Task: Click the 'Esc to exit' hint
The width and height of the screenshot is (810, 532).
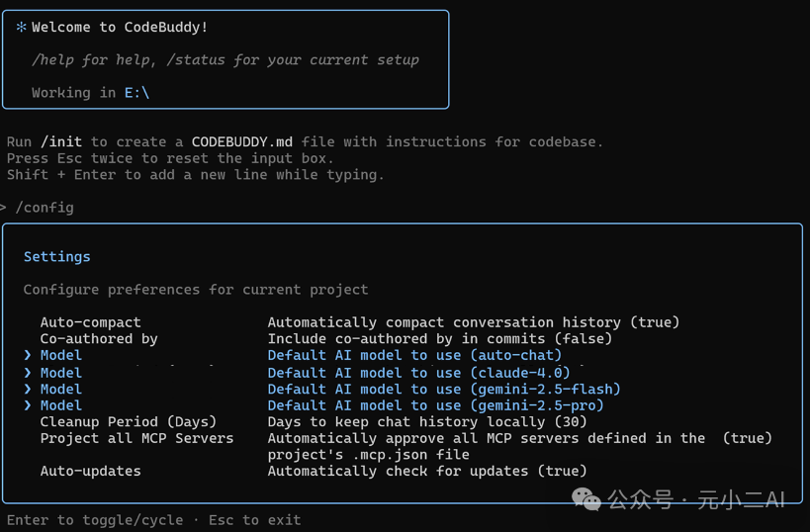Action: tap(255, 520)
